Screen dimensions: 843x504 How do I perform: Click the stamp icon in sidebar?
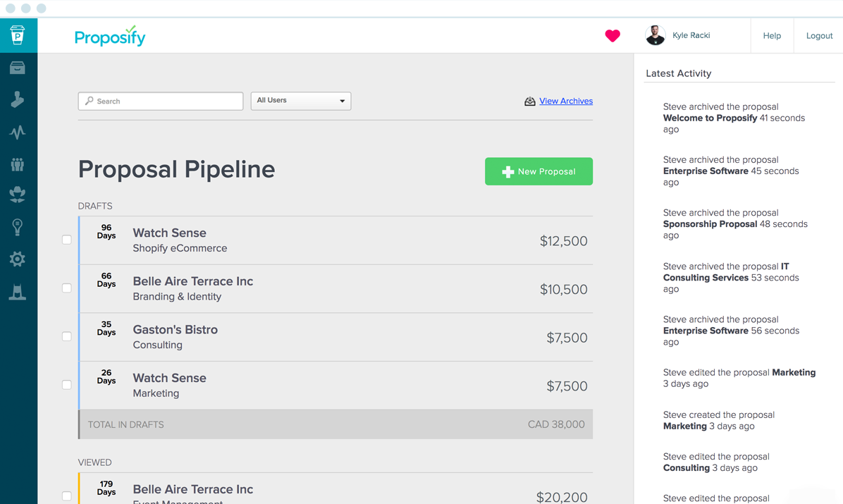click(18, 99)
